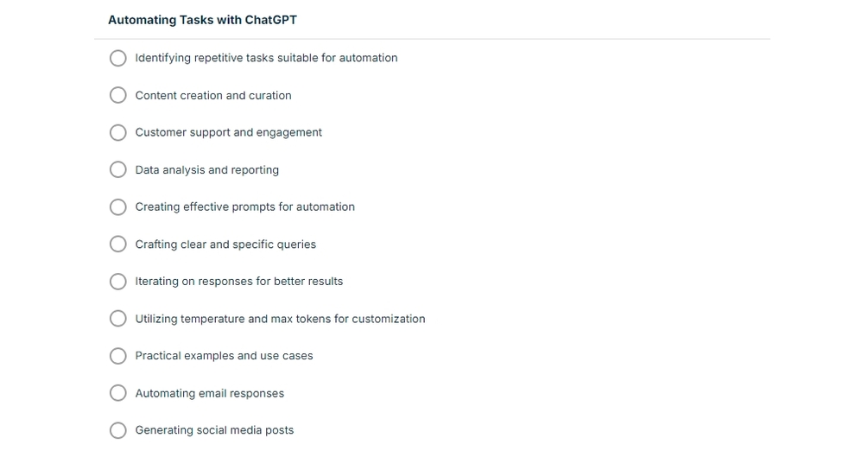The height and width of the screenshot is (457, 868).
Task: Open lesson text 'Customer support and engagement'
Action: [x=229, y=132]
